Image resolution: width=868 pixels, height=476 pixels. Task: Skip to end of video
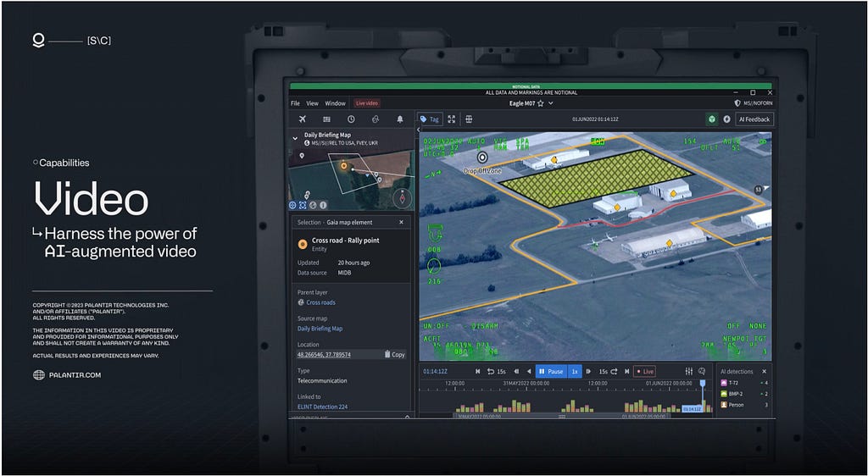click(627, 372)
